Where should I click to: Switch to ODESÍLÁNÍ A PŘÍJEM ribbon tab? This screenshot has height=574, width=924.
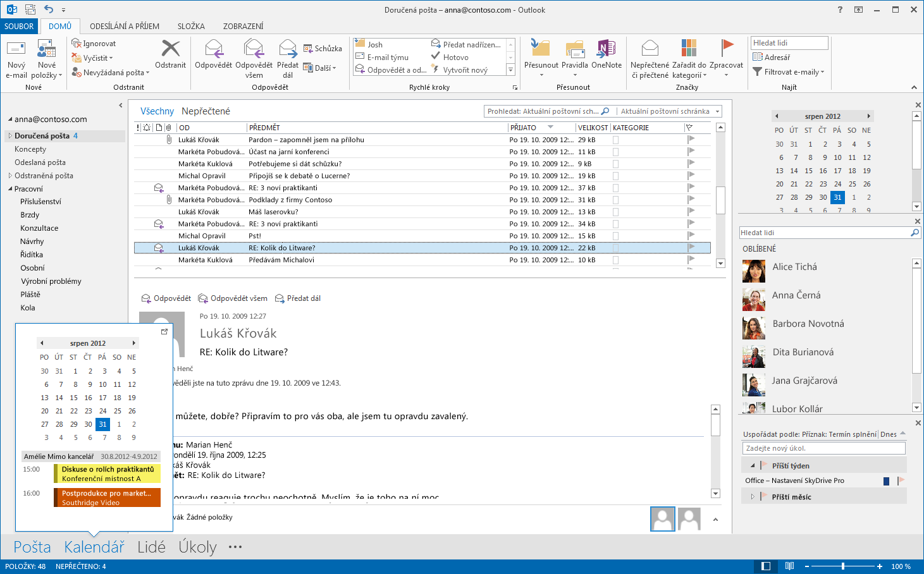(x=125, y=26)
